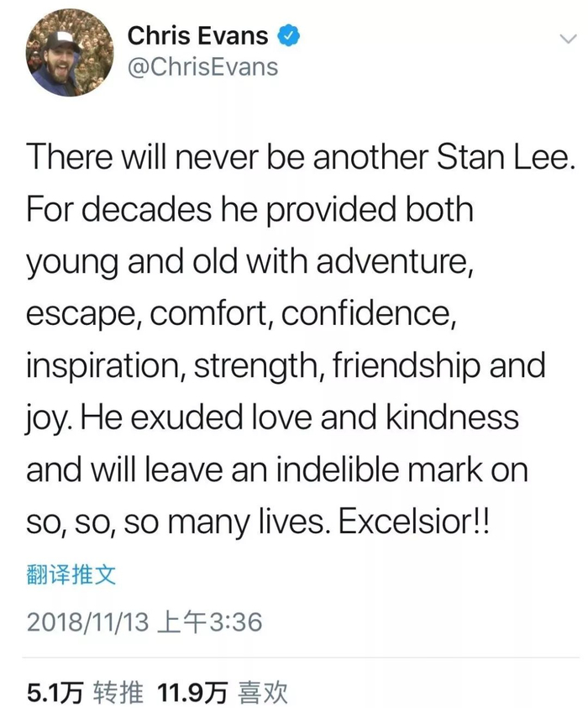Open the 喜欢 likes list label

click(264, 692)
